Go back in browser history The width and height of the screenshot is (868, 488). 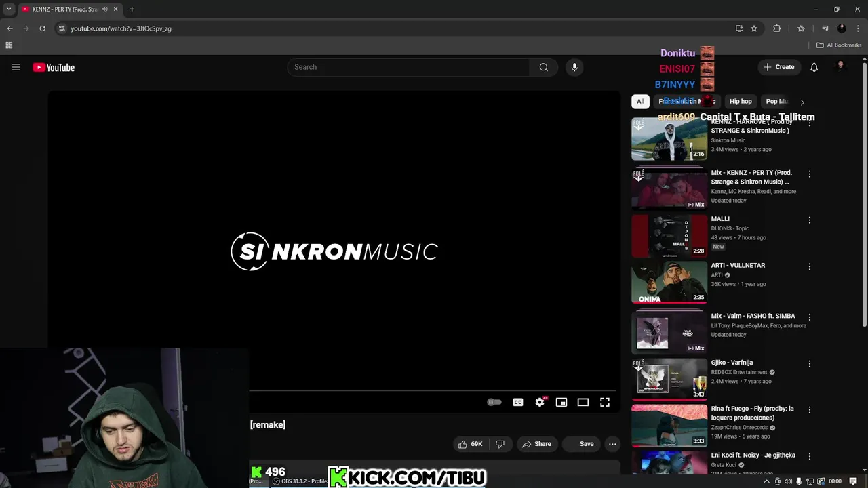click(x=9, y=28)
